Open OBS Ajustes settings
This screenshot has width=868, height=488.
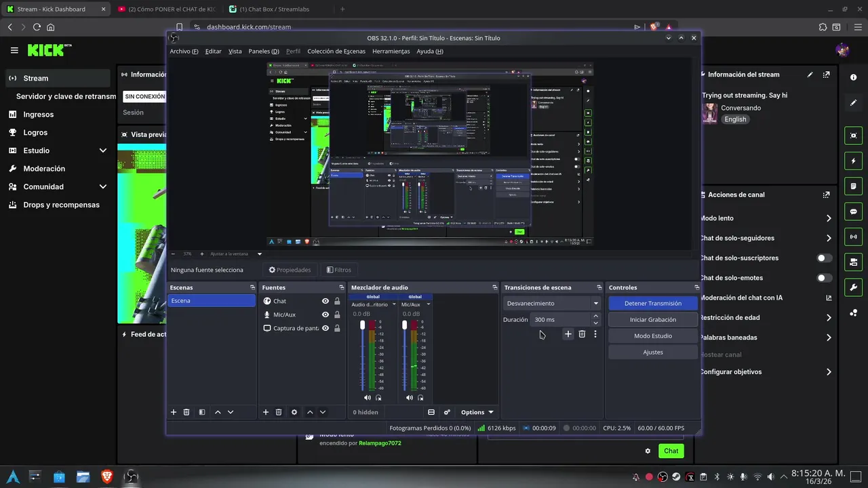point(653,352)
